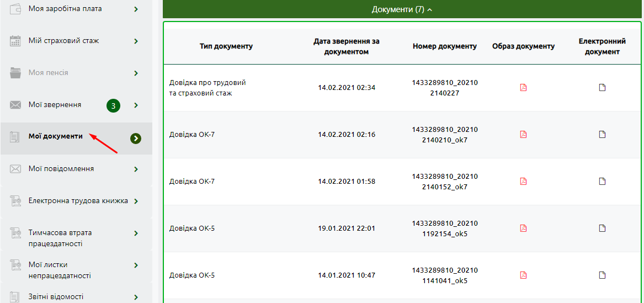
Task: Expand Моя заробітна плата chevron
Action: tap(136, 9)
